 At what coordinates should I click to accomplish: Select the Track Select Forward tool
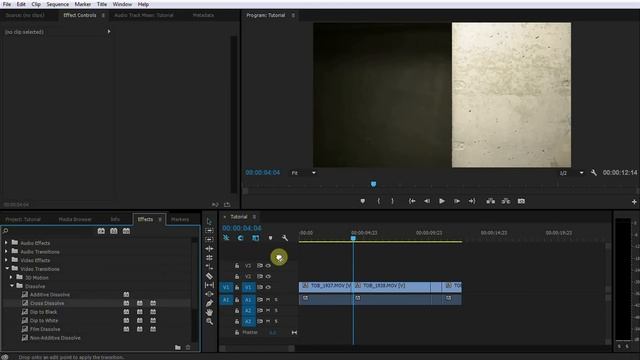tap(209, 231)
